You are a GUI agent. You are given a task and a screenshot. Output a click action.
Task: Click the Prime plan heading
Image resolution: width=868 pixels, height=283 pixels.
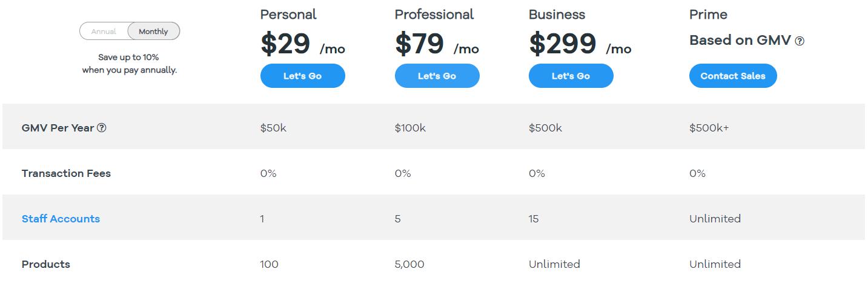click(x=708, y=15)
